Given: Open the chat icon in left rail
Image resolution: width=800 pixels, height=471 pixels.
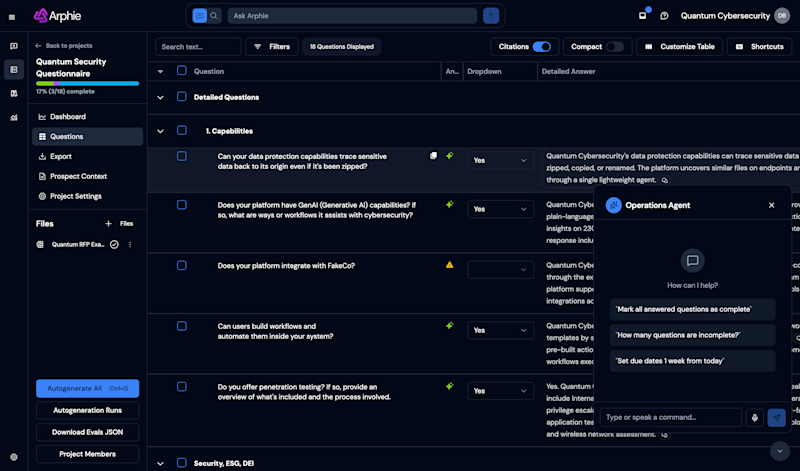Looking at the screenshot, I should pyautogui.click(x=14, y=46).
